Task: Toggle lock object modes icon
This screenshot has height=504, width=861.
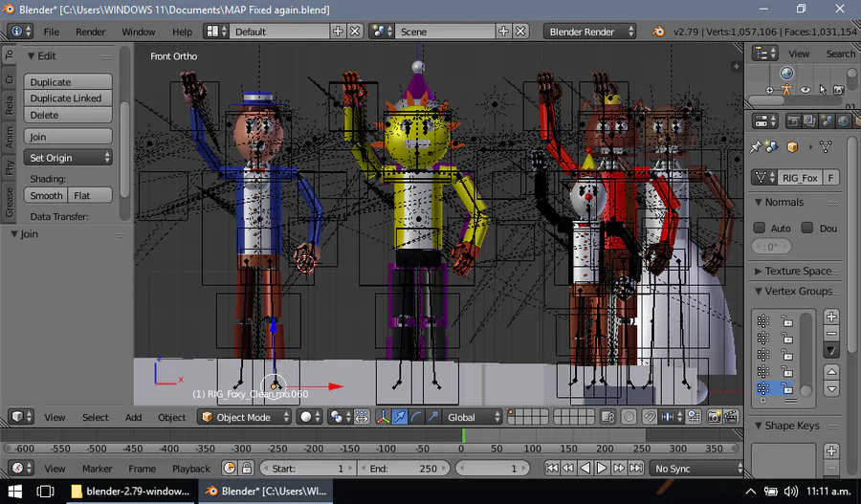Action: click(x=607, y=417)
